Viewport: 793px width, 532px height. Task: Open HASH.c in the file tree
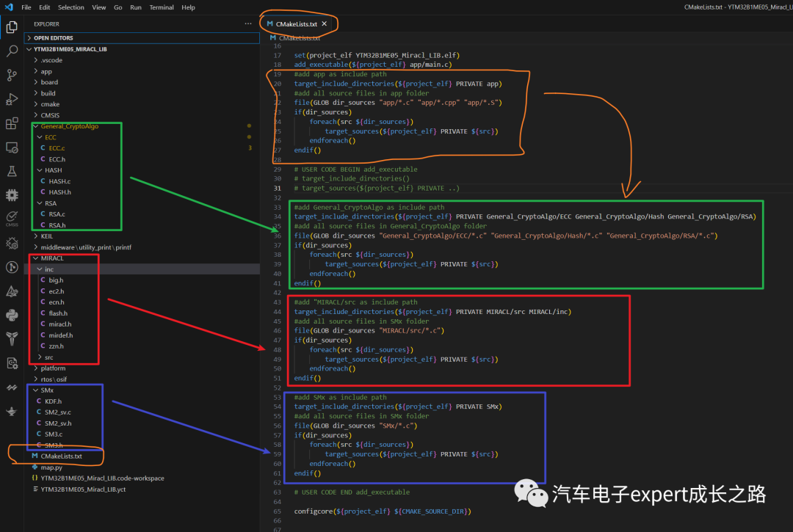point(142,181)
